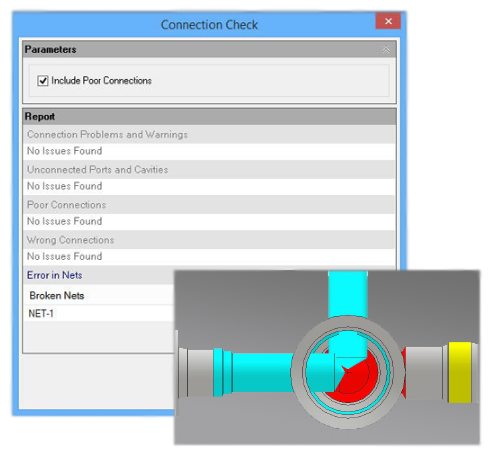Collapse the Parameters section chevron
The height and width of the screenshot is (459, 490).
[x=386, y=50]
